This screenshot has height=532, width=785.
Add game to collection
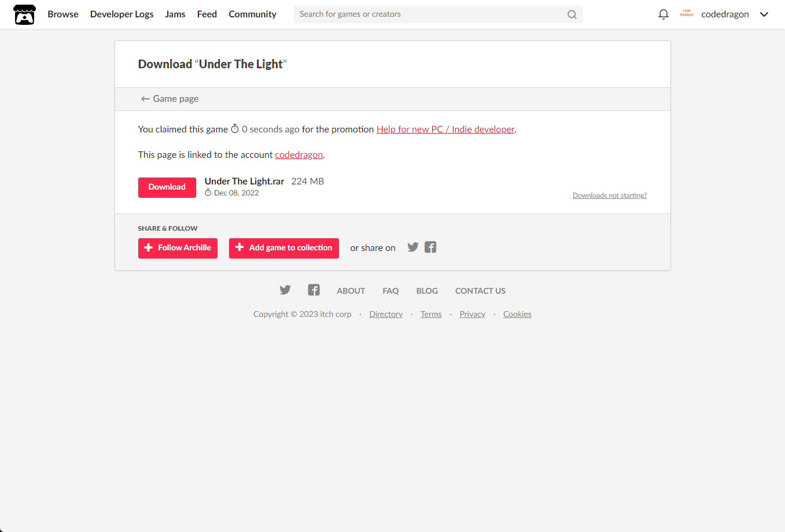pos(284,248)
